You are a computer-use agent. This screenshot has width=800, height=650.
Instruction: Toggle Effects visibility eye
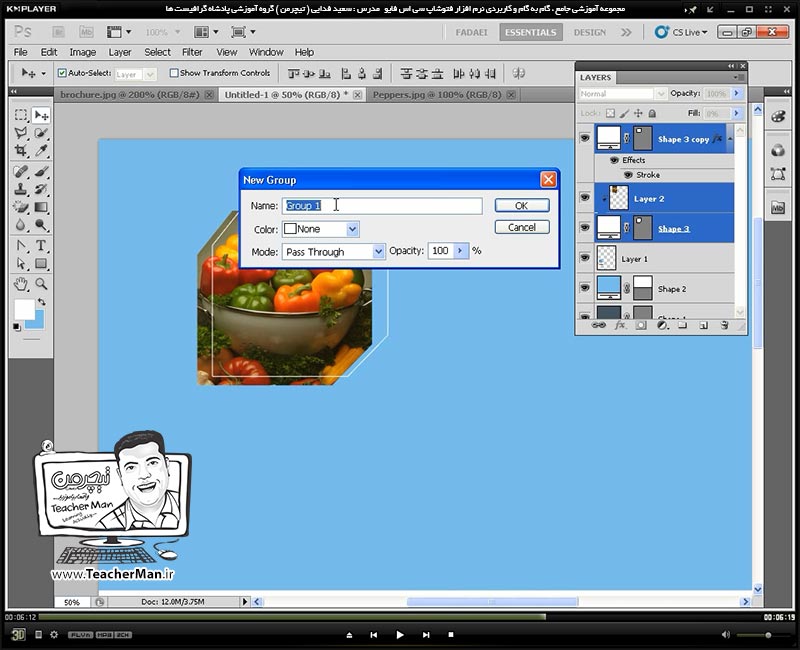614,160
